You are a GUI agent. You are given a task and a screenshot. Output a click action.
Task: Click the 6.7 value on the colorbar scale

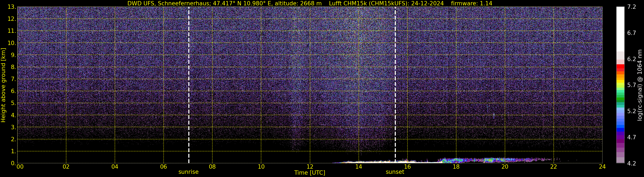click(x=632, y=33)
